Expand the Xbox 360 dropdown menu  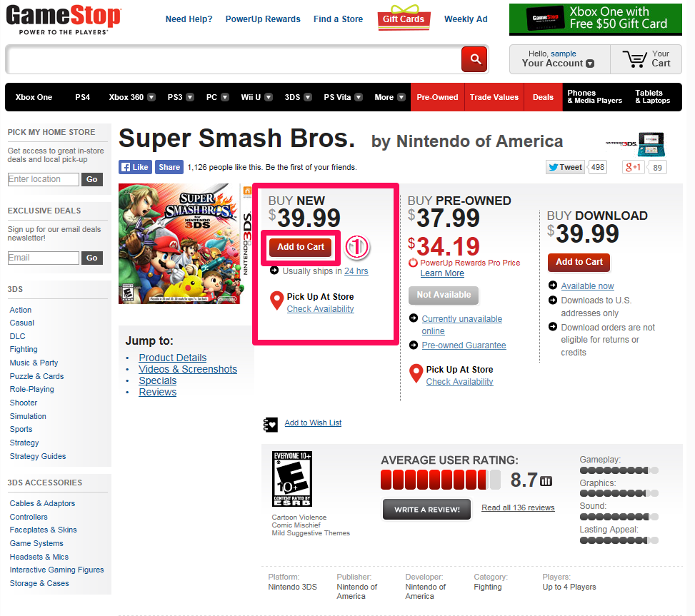[151, 97]
